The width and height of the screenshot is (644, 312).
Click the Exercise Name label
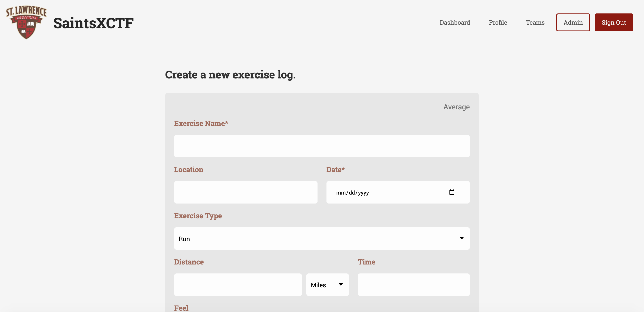point(201,123)
